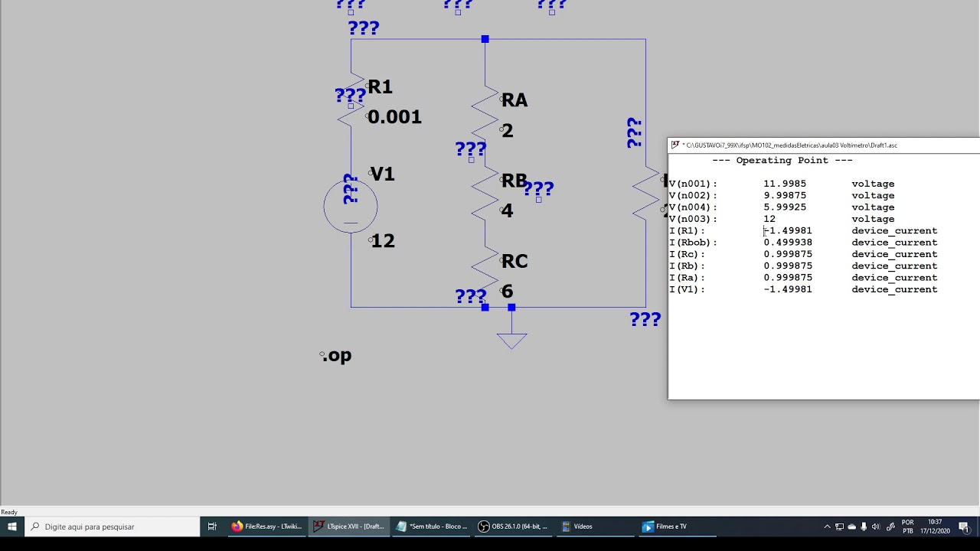Open the Vídeos folder taskbar button
This screenshot has width=980, height=551.
[595, 527]
